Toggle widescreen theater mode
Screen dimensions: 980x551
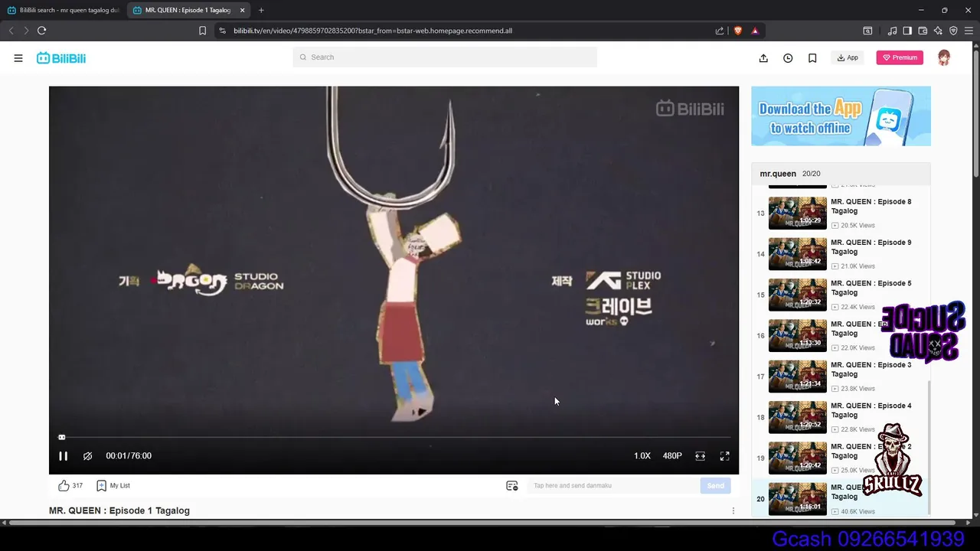pyautogui.click(x=700, y=456)
